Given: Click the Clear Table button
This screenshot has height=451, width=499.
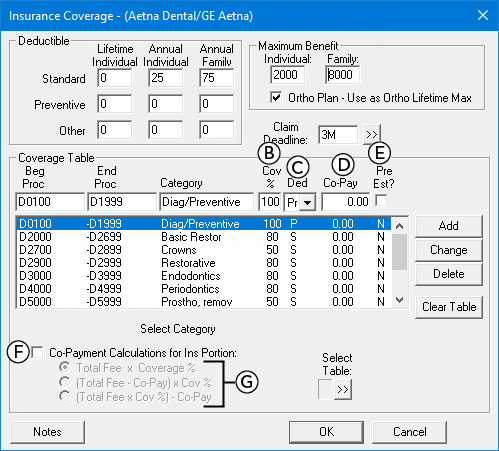Looking at the screenshot, I should [449, 307].
